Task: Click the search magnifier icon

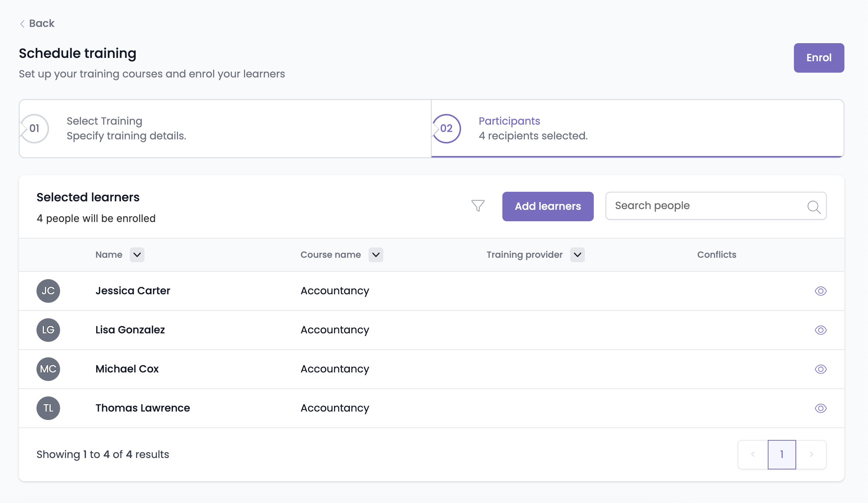Action: click(x=813, y=207)
